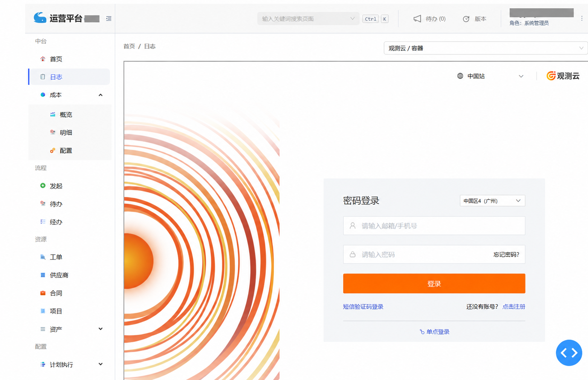Open the 日志 menu item

tap(69, 77)
